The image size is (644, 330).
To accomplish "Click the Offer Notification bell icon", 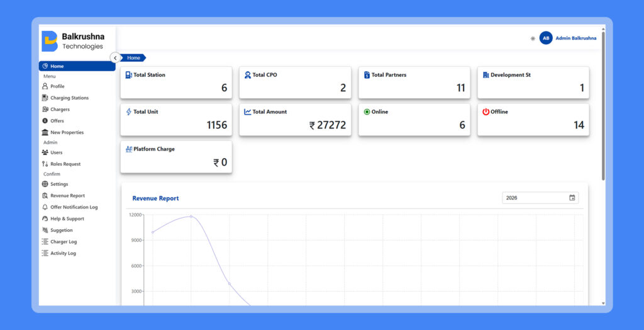I will 45,207.
